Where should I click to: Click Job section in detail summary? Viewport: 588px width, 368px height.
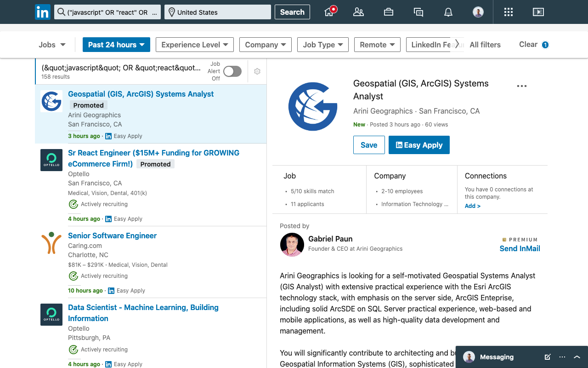coord(319,190)
